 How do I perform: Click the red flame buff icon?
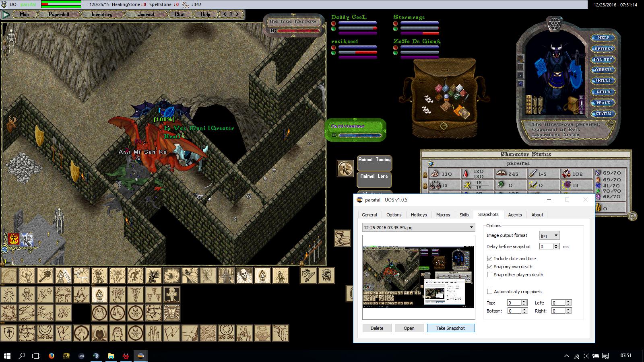(14, 239)
